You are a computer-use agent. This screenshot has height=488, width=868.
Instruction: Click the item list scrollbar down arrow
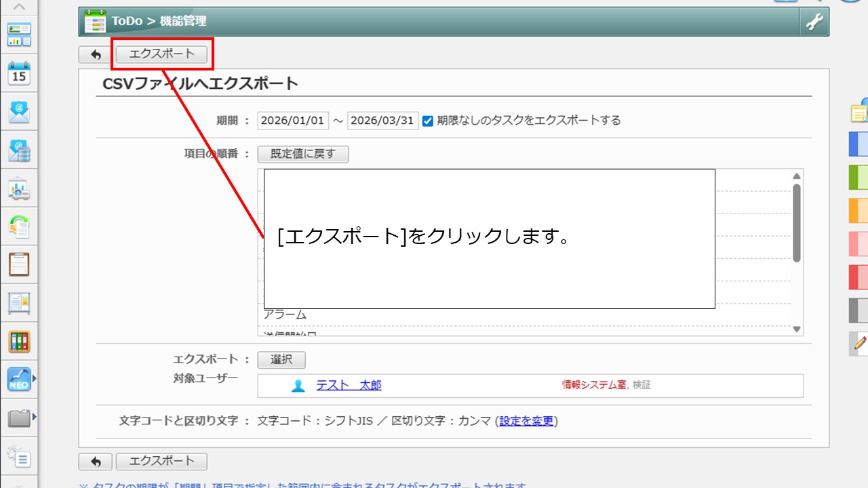(797, 329)
